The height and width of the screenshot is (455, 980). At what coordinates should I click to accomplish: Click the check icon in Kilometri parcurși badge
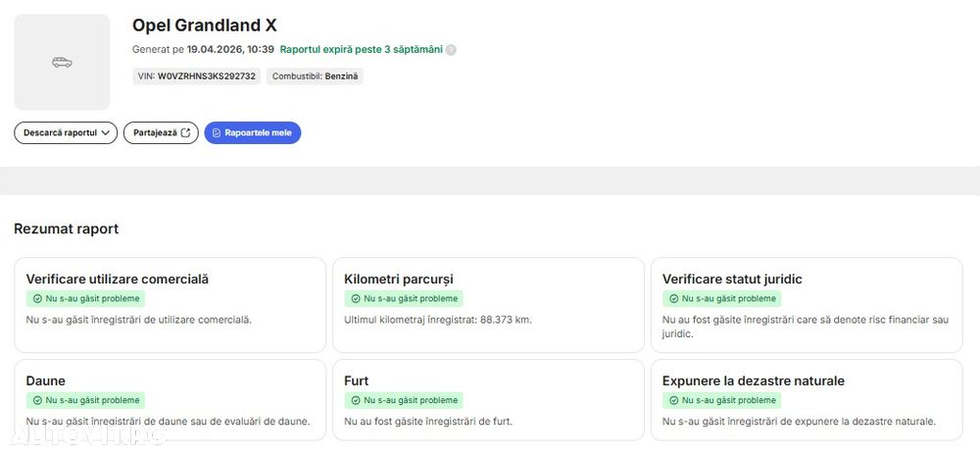click(x=356, y=299)
